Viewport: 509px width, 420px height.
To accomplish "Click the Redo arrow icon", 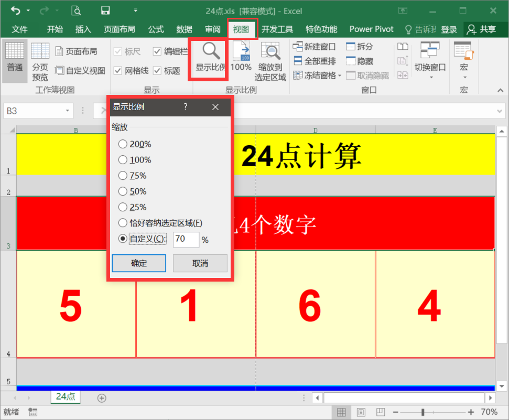I will [44, 10].
